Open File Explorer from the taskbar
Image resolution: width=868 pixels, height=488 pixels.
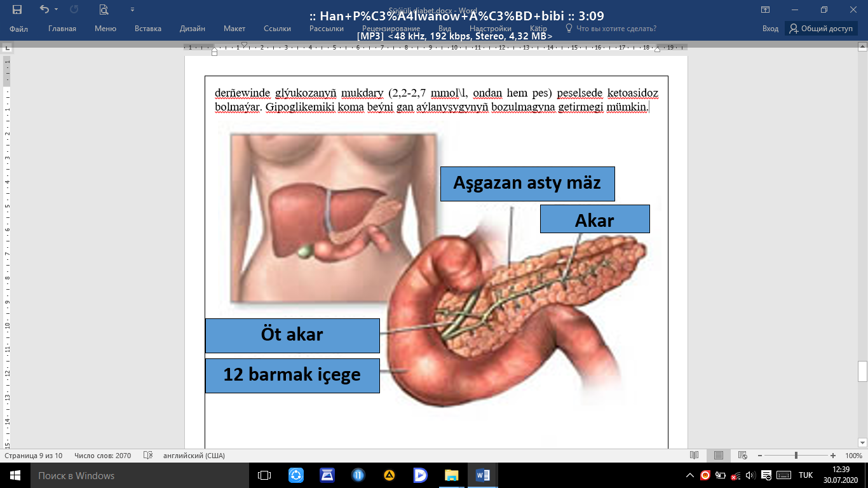(451, 475)
